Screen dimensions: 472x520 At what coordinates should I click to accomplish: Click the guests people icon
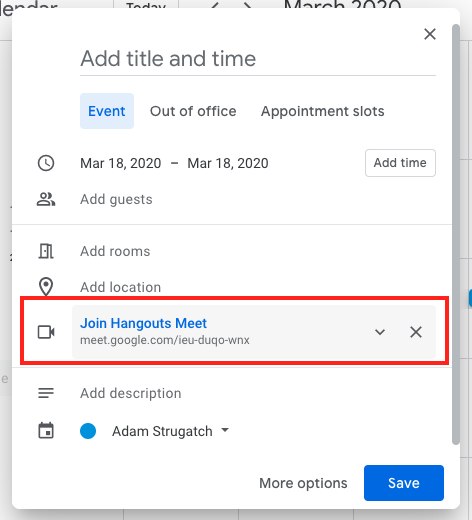point(46,199)
